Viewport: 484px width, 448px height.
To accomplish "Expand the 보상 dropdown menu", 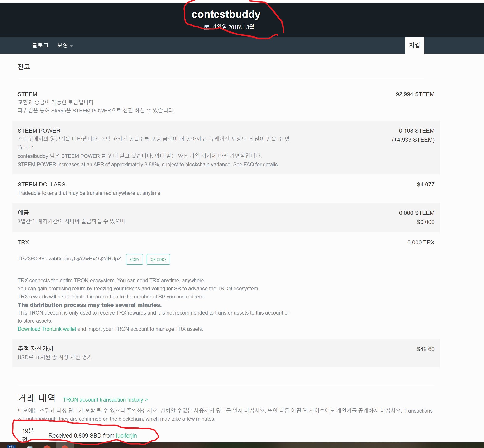I will coord(64,45).
